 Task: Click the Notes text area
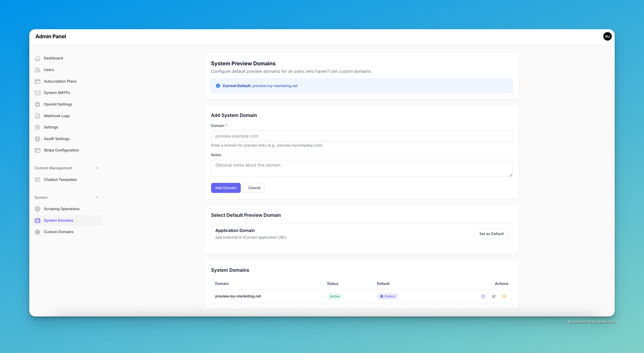(361, 168)
